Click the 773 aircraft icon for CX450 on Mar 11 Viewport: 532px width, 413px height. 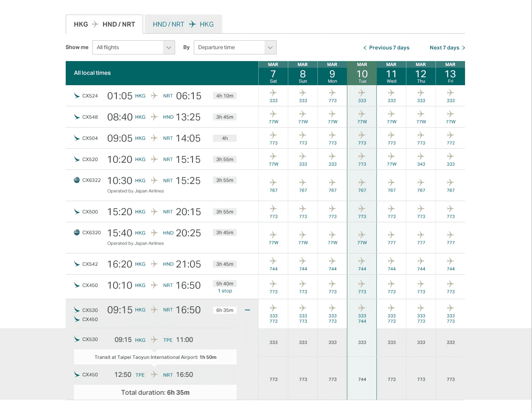pos(391,284)
